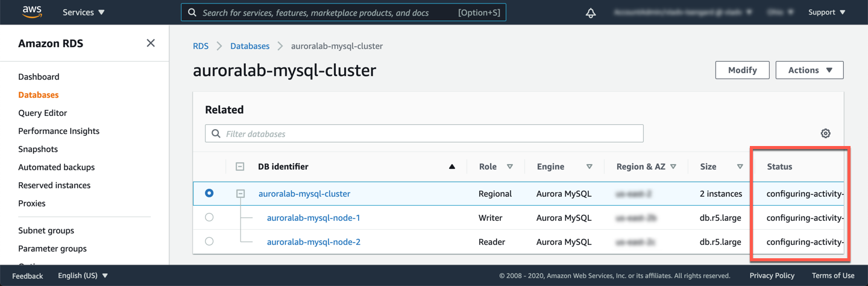Select auroralab-mysql-node-1 radio button
Image resolution: width=868 pixels, height=286 pixels.
tap(209, 217)
